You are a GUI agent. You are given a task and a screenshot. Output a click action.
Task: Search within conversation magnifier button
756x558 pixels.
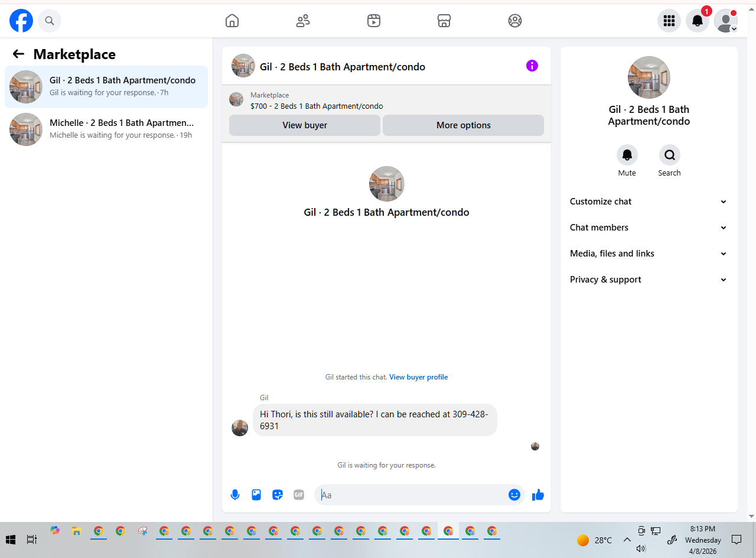coord(670,155)
